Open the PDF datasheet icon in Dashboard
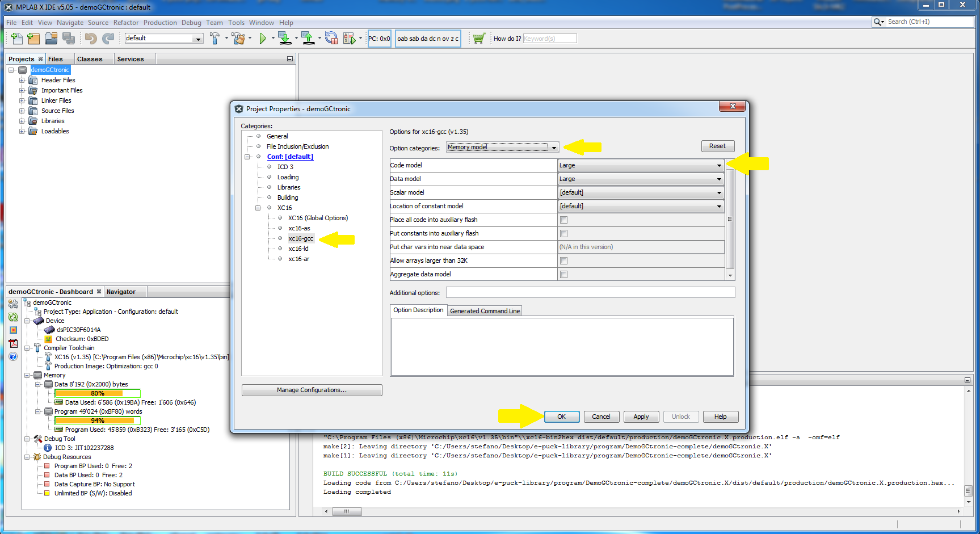 [13, 343]
